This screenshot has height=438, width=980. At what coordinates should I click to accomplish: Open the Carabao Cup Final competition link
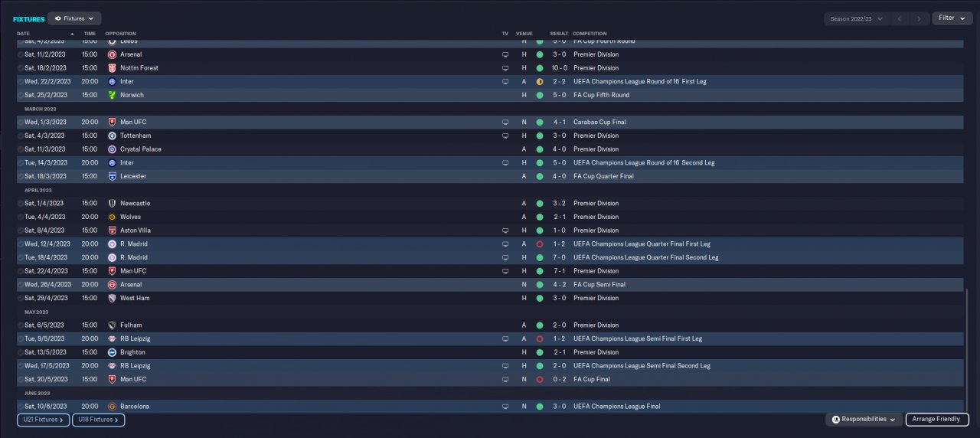[x=601, y=122]
